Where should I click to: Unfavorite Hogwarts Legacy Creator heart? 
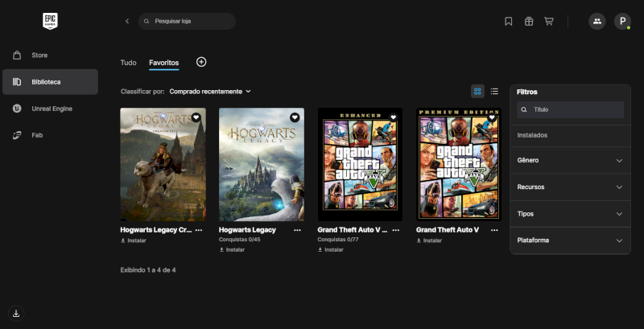pos(196,117)
